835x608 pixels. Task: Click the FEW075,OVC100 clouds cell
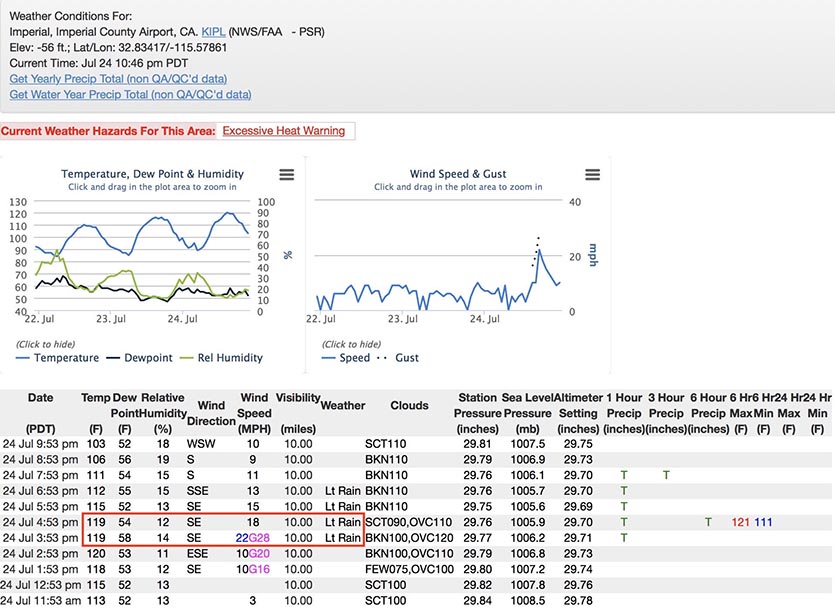[x=409, y=569]
